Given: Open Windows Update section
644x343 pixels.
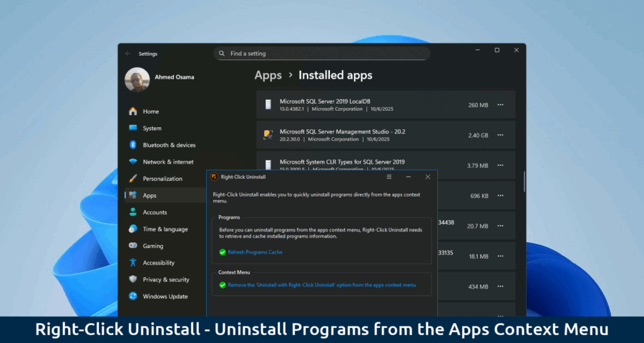Looking at the screenshot, I should coord(165,297).
